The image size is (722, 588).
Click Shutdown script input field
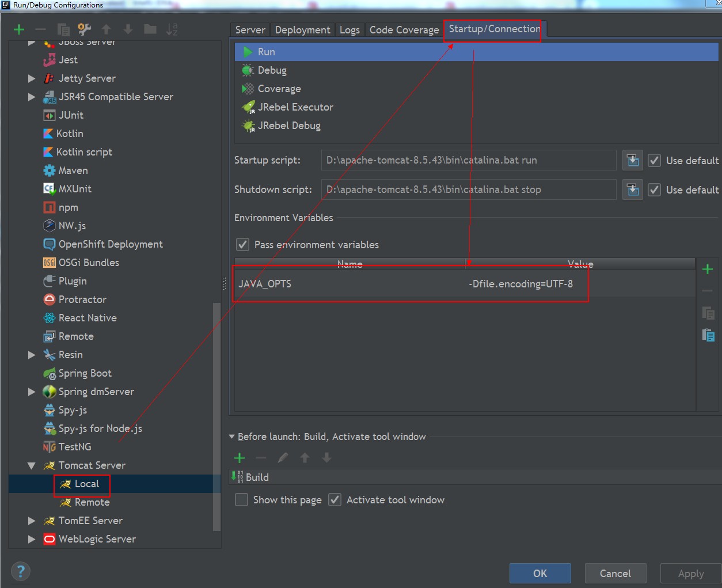point(469,189)
